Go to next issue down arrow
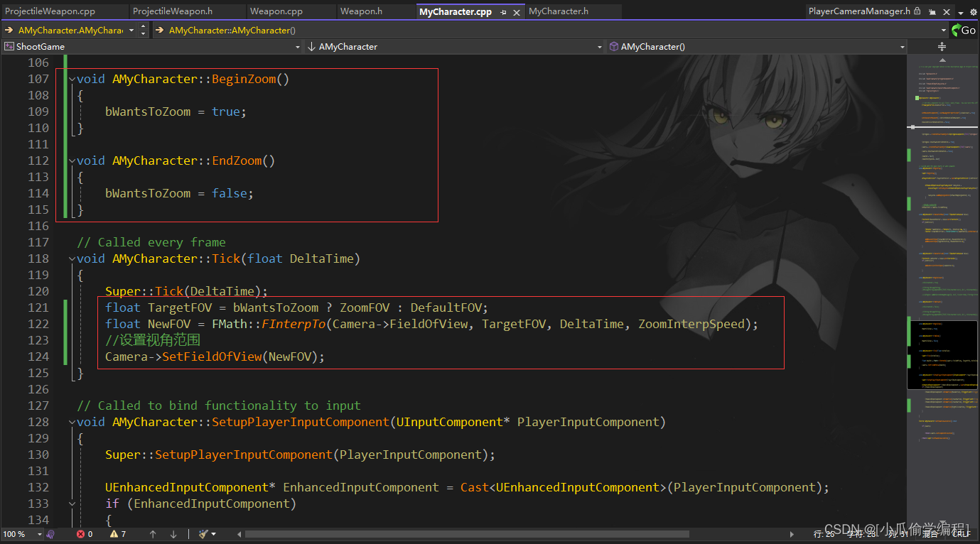 click(x=173, y=534)
